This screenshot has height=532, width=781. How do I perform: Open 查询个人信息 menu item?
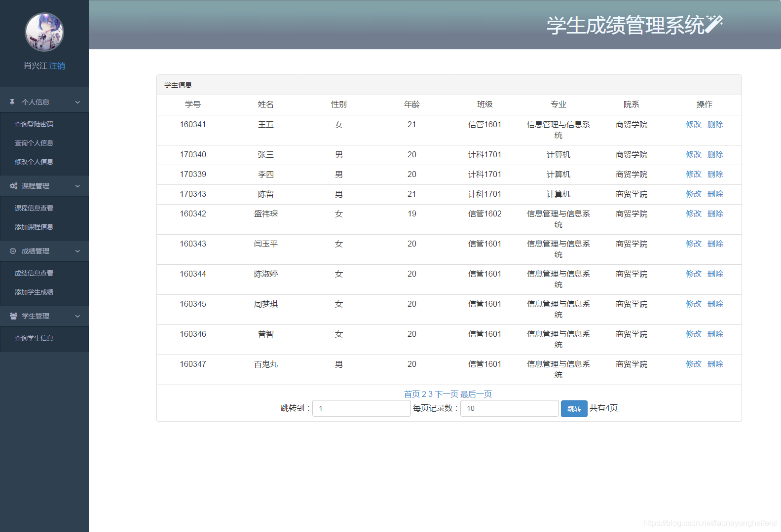point(34,143)
